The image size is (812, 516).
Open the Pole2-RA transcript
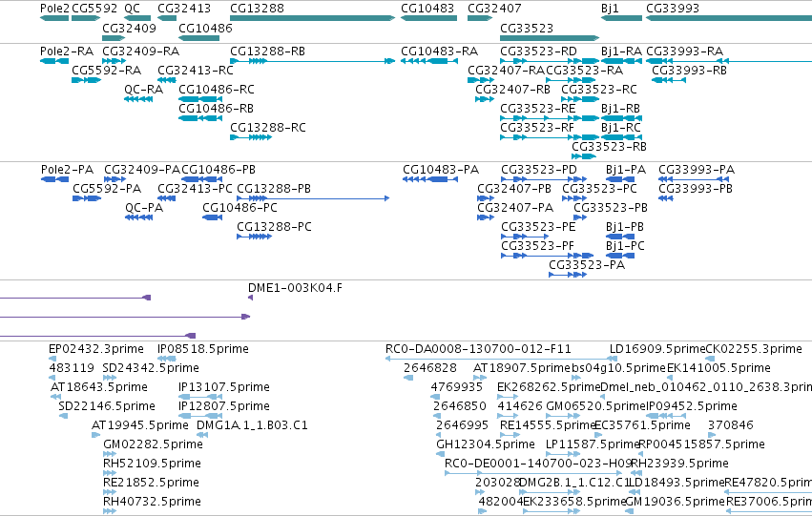point(54,61)
